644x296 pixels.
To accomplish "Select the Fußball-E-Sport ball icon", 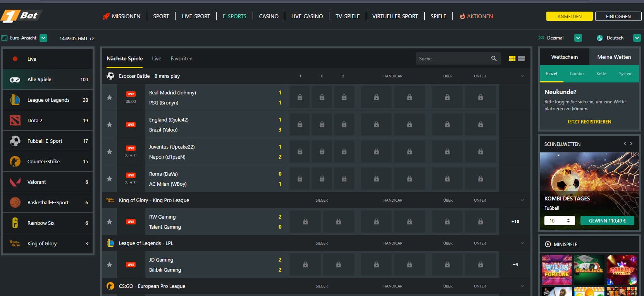I will [x=15, y=141].
